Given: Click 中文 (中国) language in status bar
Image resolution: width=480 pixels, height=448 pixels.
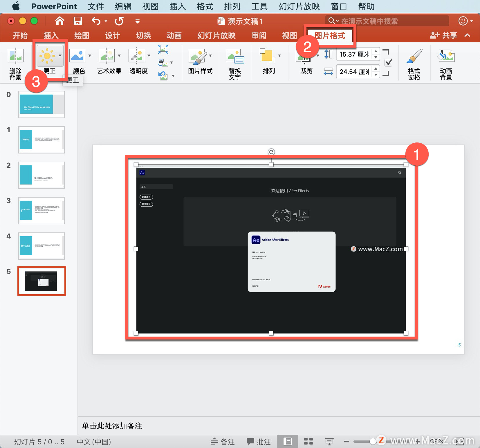Looking at the screenshot, I should click(x=94, y=442).
